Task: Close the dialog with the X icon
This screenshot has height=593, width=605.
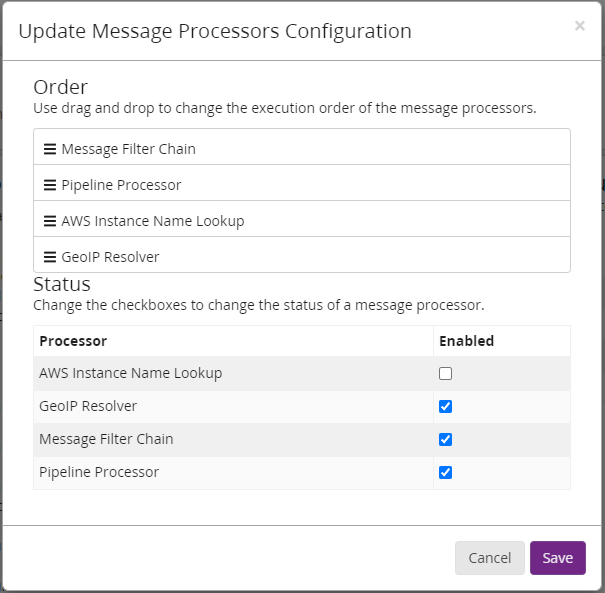Action: pos(579,26)
